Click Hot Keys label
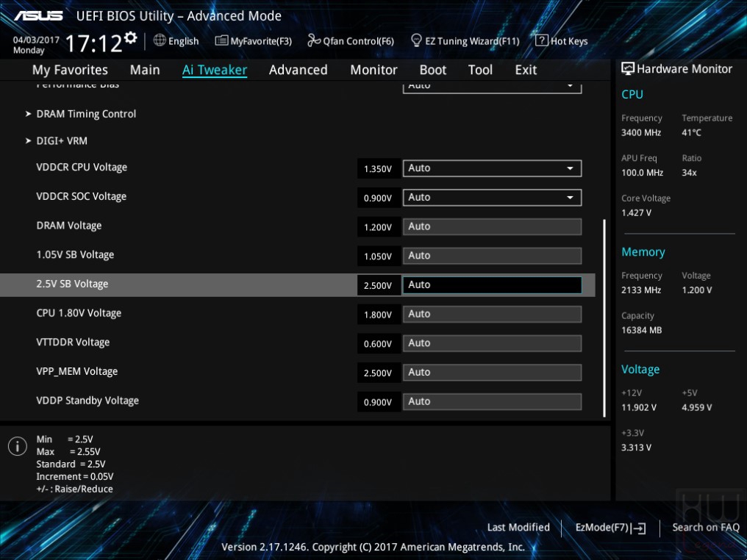 569,41
